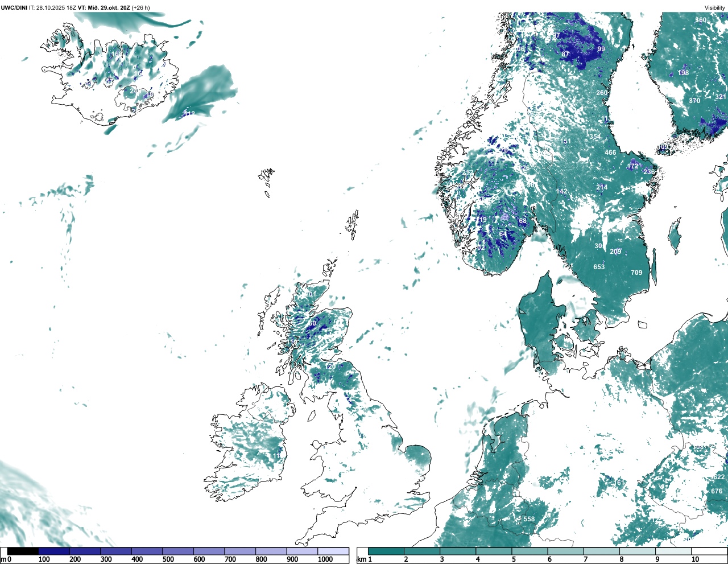Screen dimensions: 728x564
Task: Click the black 0–100 m legend swatch
Action: (x=23, y=551)
